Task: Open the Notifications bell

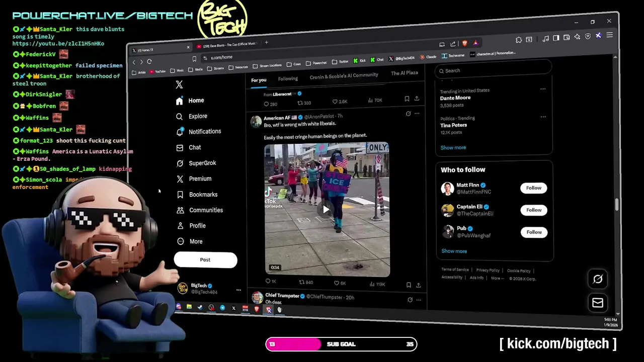Action: tap(180, 132)
